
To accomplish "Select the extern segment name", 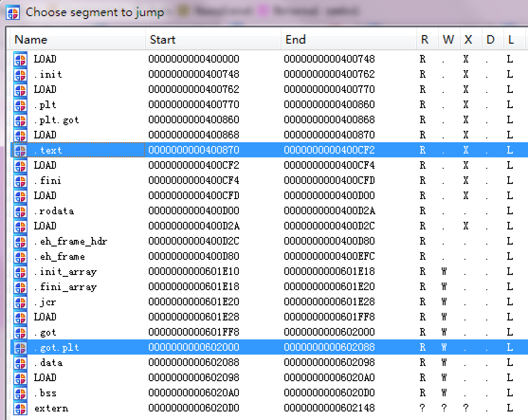I will [51, 408].
